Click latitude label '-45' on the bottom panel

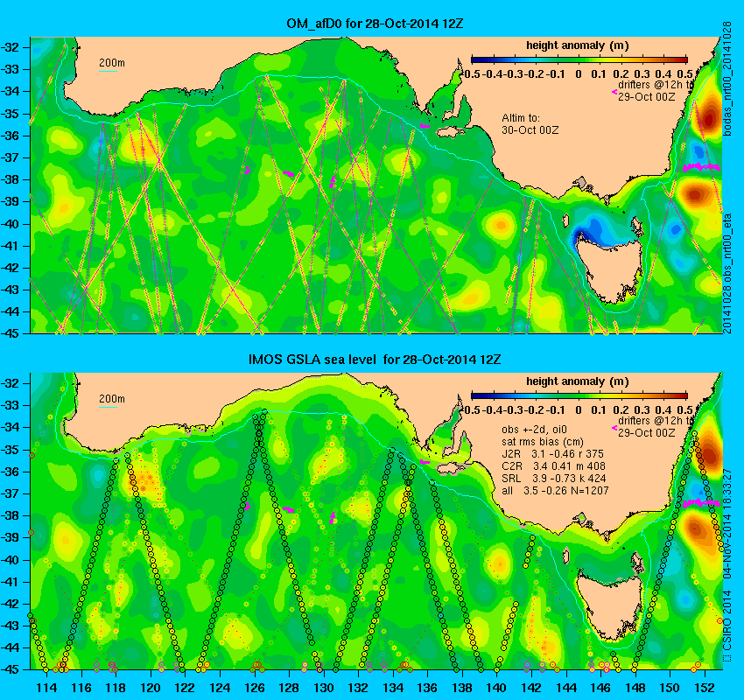pyautogui.click(x=11, y=669)
